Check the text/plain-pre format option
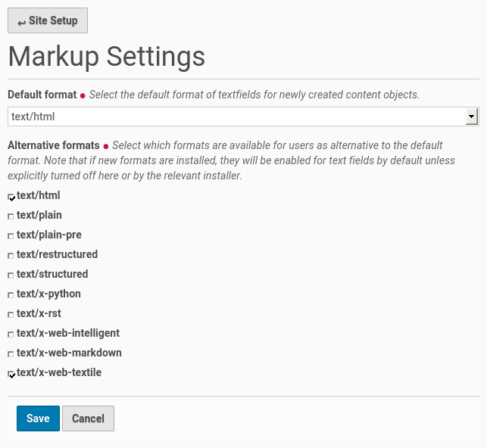 (11, 236)
